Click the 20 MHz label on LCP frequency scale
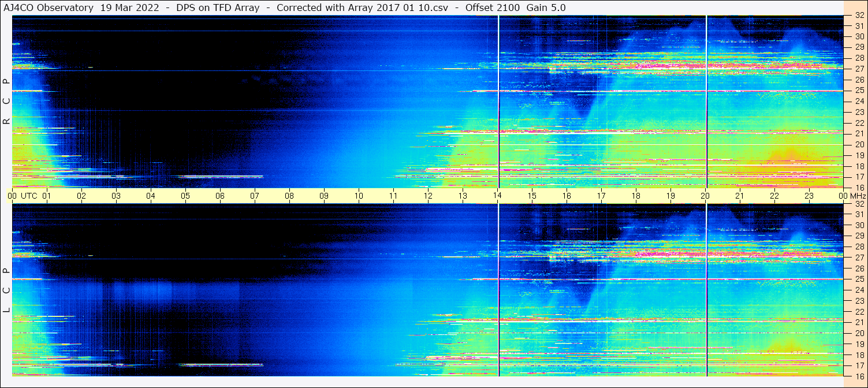 pos(859,333)
